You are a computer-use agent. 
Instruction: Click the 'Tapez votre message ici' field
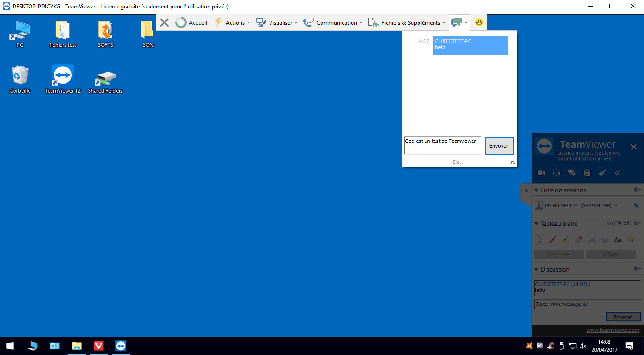(587, 304)
